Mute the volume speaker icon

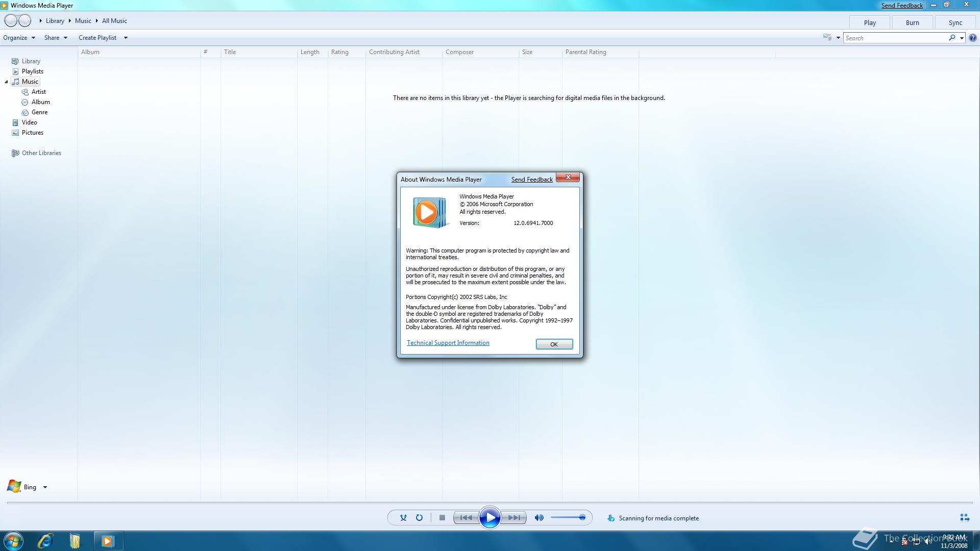click(539, 518)
